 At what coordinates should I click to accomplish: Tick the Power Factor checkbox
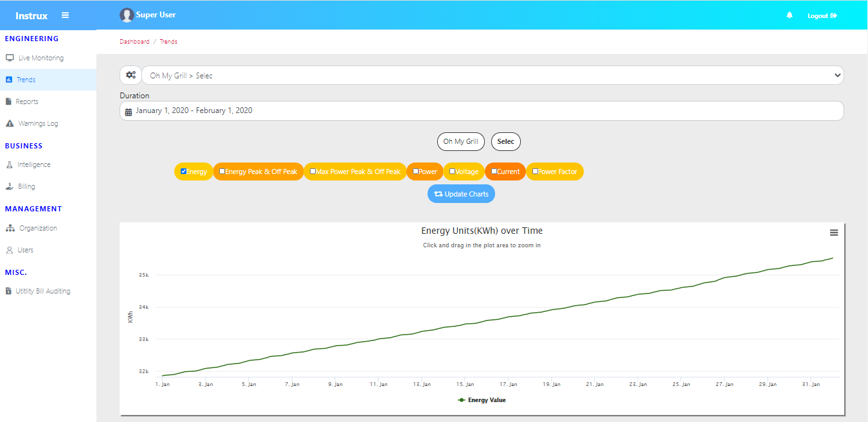[x=535, y=171]
